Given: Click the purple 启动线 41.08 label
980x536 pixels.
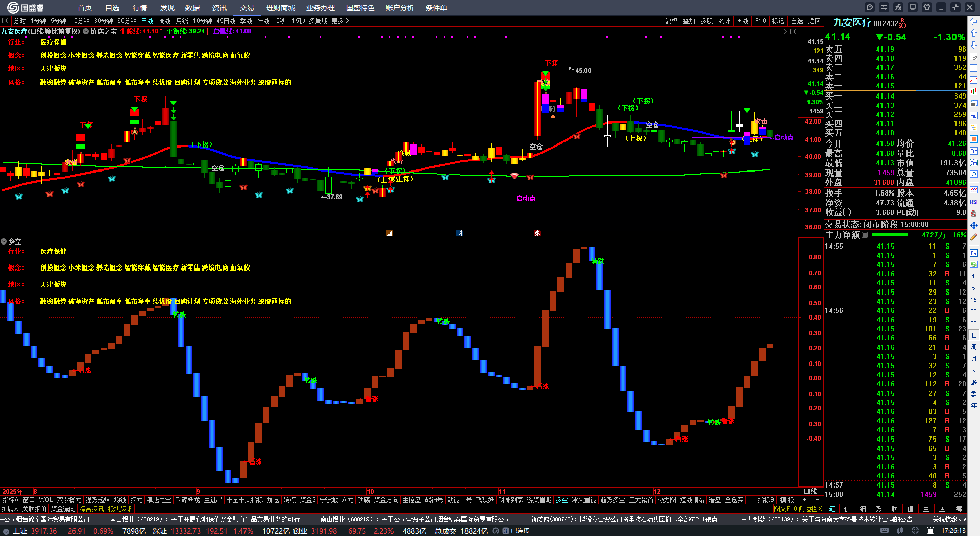Looking at the screenshot, I should pos(232,31).
